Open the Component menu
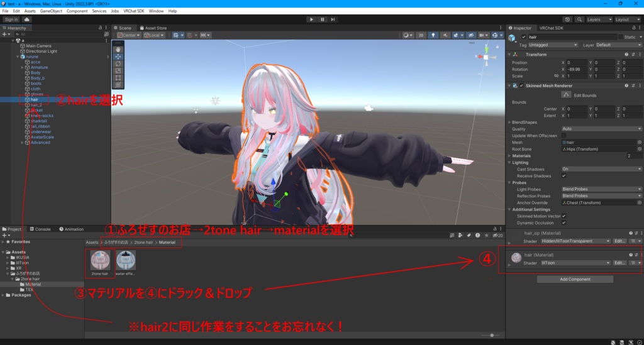The image size is (644, 345). 77,11
